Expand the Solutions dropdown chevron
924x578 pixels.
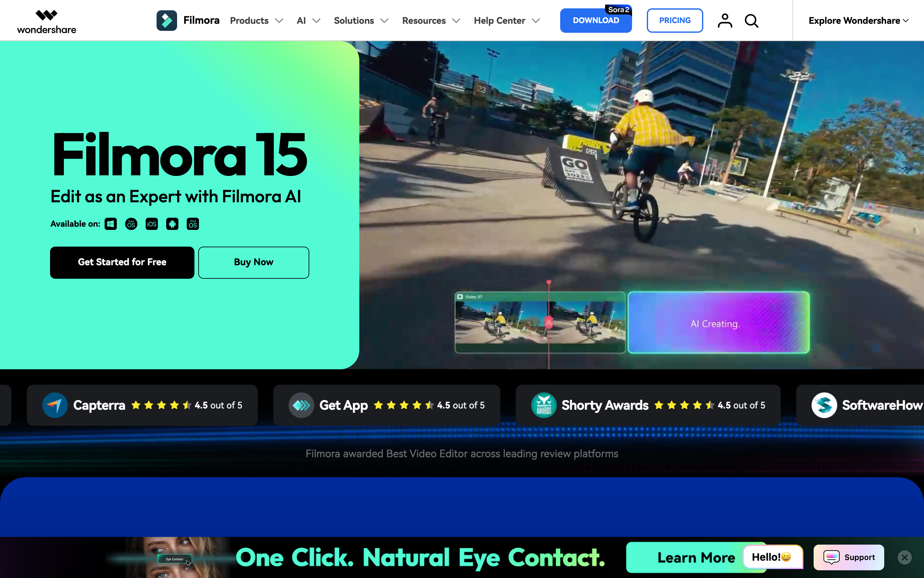click(x=384, y=21)
